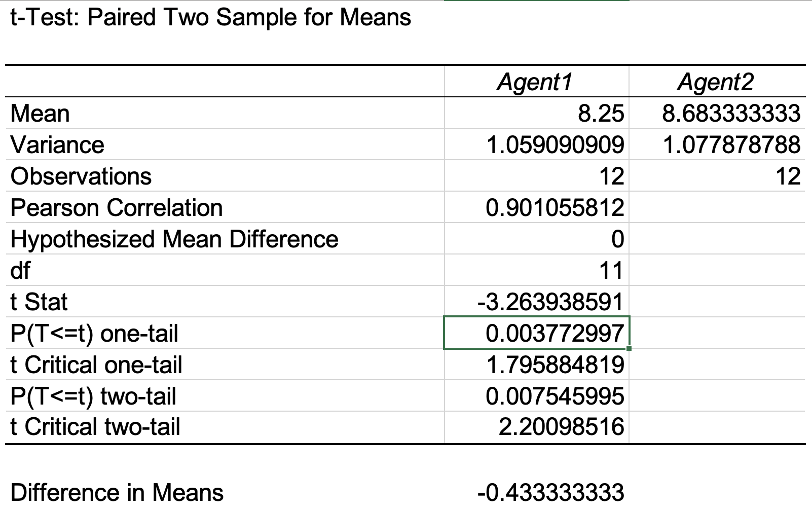
Task: Click the t-Test title cell
Action: (x=210, y=18)
